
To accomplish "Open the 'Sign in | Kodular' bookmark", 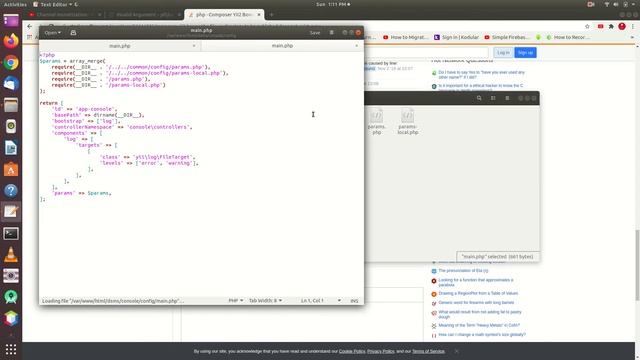I will [x=456, y=37].
